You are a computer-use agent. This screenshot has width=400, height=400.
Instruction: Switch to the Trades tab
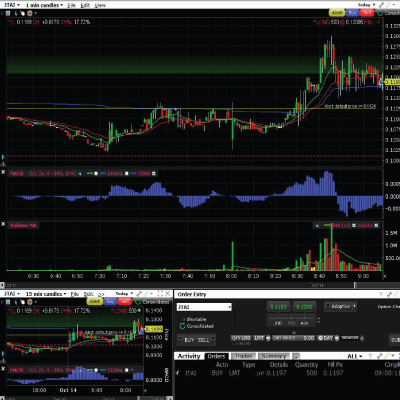pos(244,356)
